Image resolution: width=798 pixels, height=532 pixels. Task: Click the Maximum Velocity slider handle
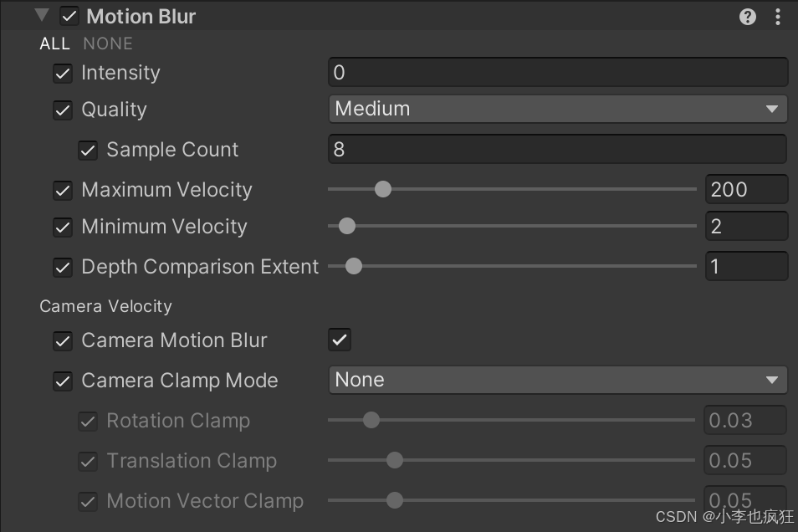click(382, 189)
